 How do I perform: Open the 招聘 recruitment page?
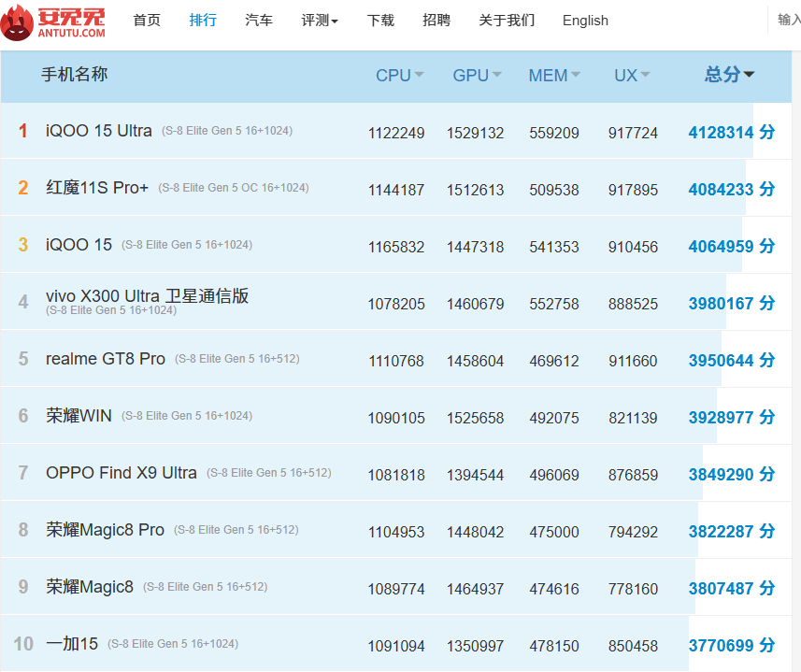[436, 20]
